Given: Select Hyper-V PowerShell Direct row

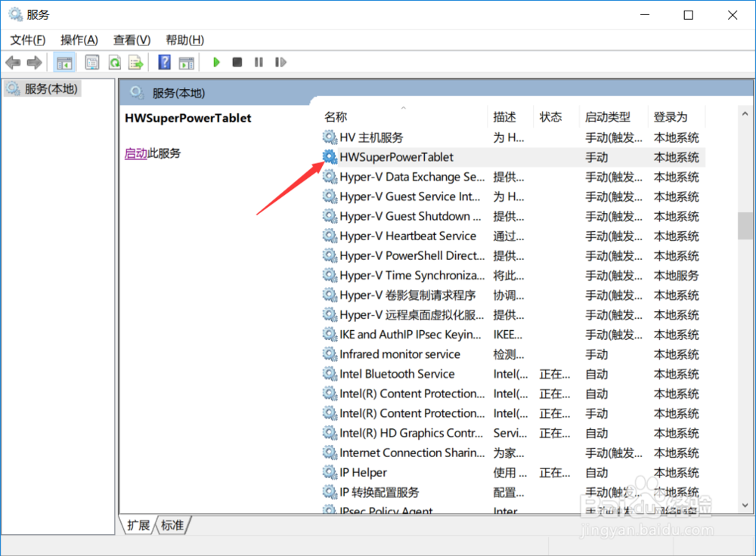Looking at the screenshot, I should click(x=512, y=256).
